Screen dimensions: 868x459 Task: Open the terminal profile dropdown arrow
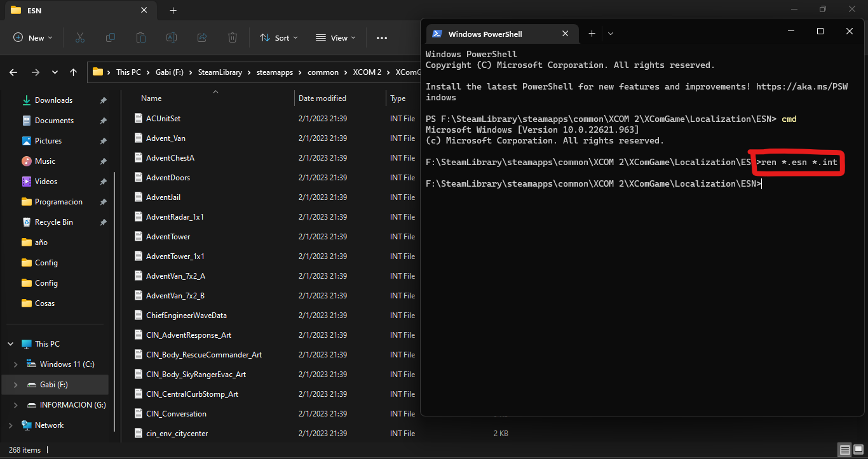click(611, 34)
